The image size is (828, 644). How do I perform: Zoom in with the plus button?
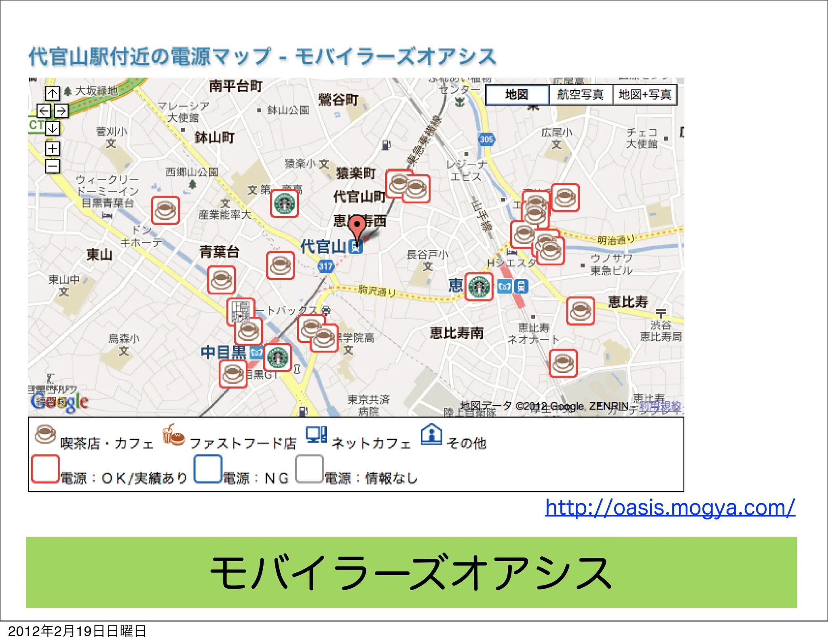[52, 148]
